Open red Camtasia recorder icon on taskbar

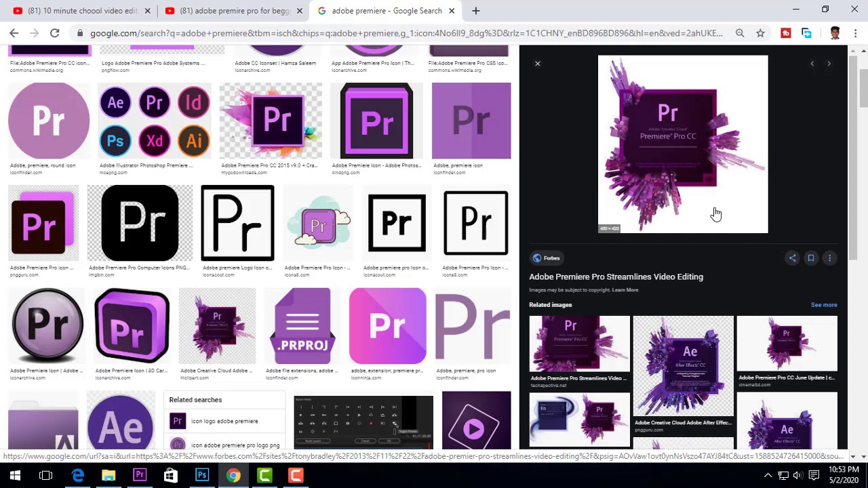(x=296, y=475)
